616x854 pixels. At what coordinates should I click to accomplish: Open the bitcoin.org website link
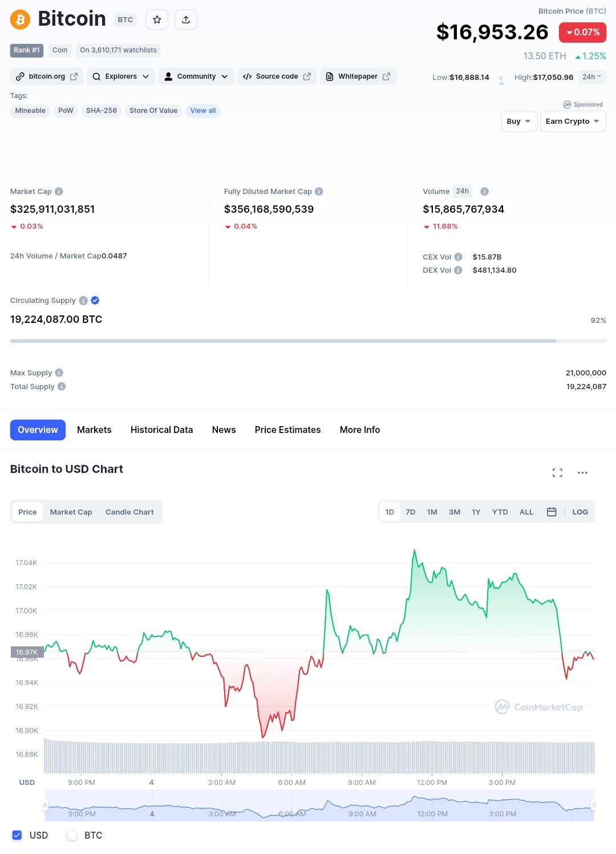47,76
